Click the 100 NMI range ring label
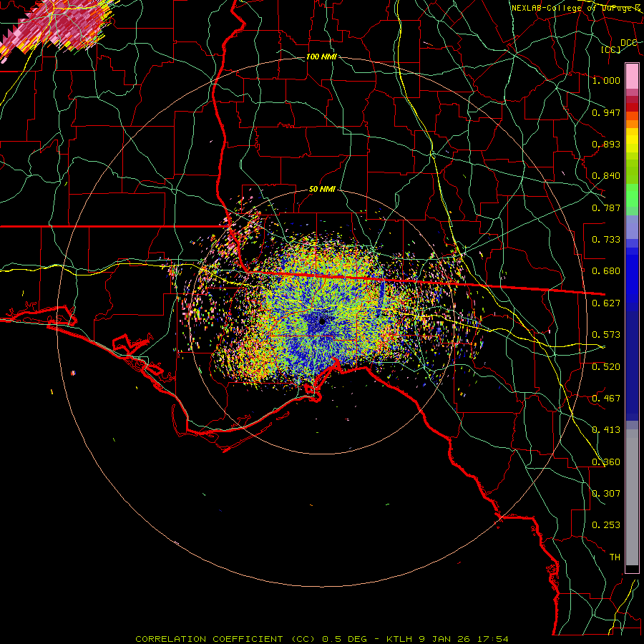 click(321, 57)
